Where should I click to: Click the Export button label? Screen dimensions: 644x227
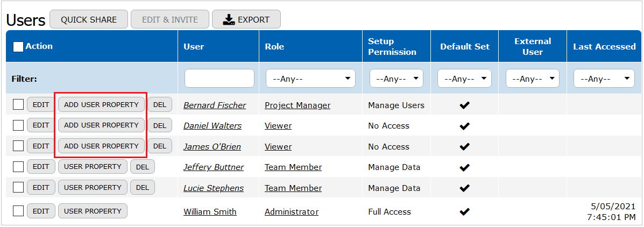(254, 20)
